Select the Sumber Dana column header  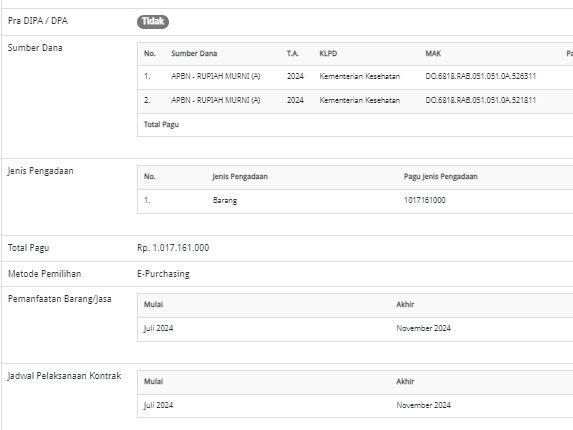[194, 53]
